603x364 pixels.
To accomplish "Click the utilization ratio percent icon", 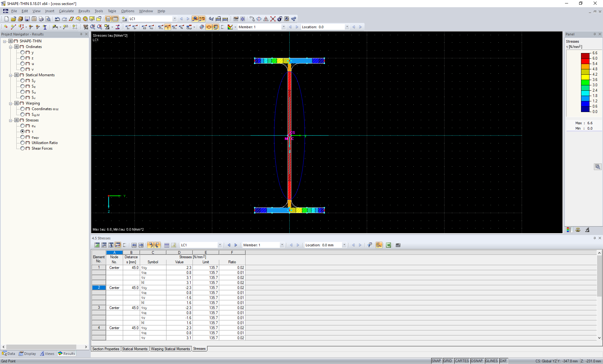I will (182, 27).
